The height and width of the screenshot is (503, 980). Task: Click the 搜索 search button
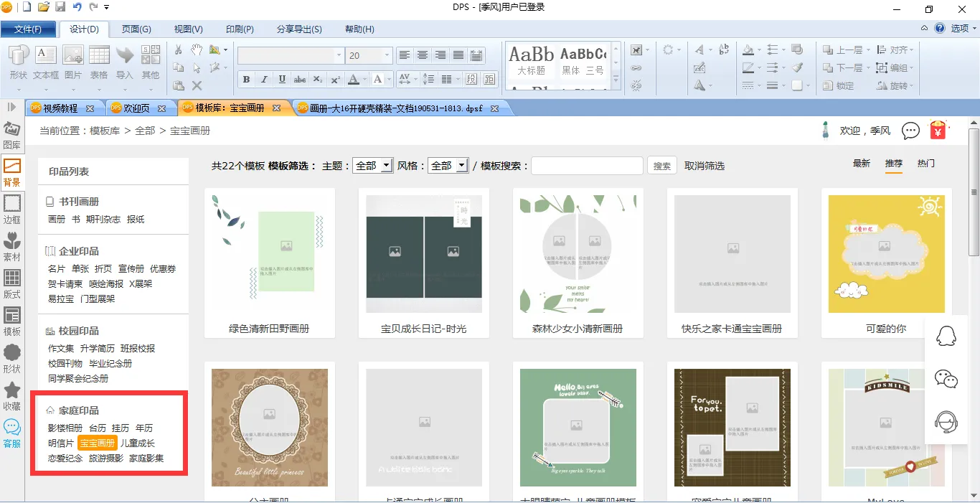661,166
